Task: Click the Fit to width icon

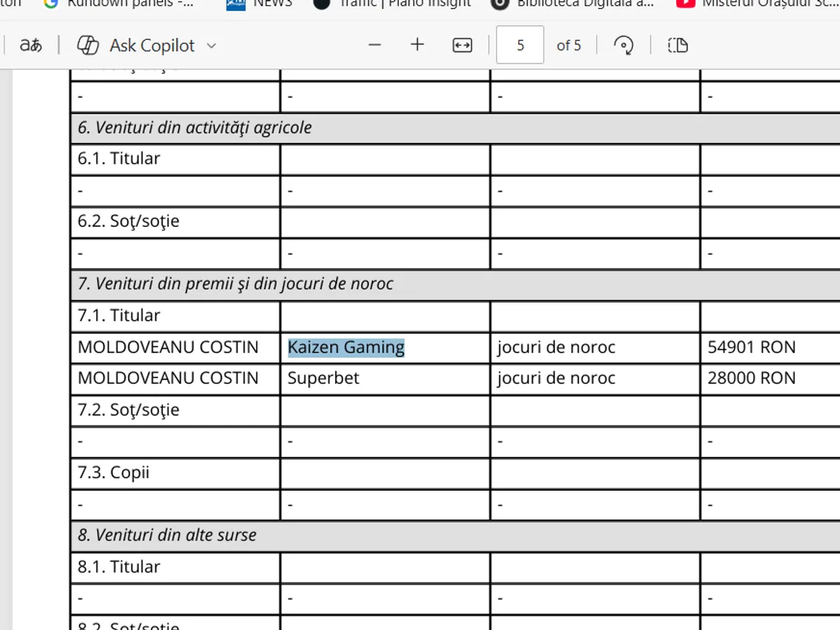Action: click(462, 45)
